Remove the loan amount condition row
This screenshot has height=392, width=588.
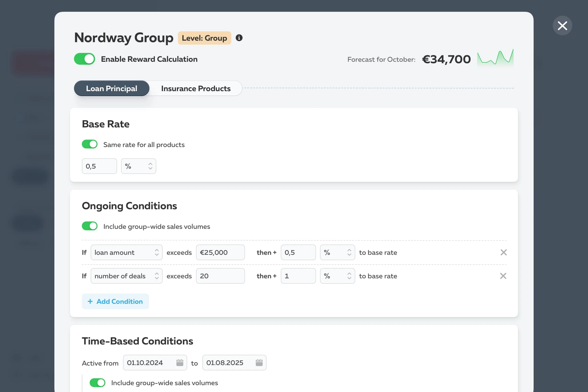point(503,252)
